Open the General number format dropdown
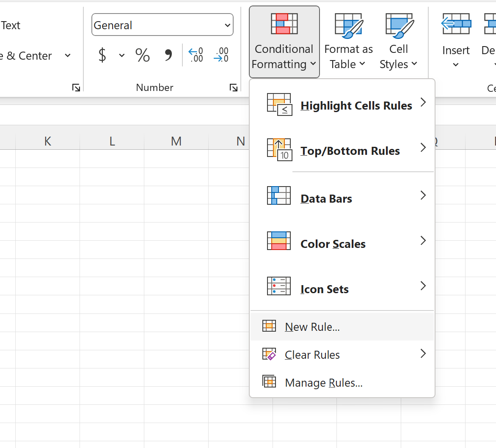This screenshot has height=448, width=496. point(162,25)
